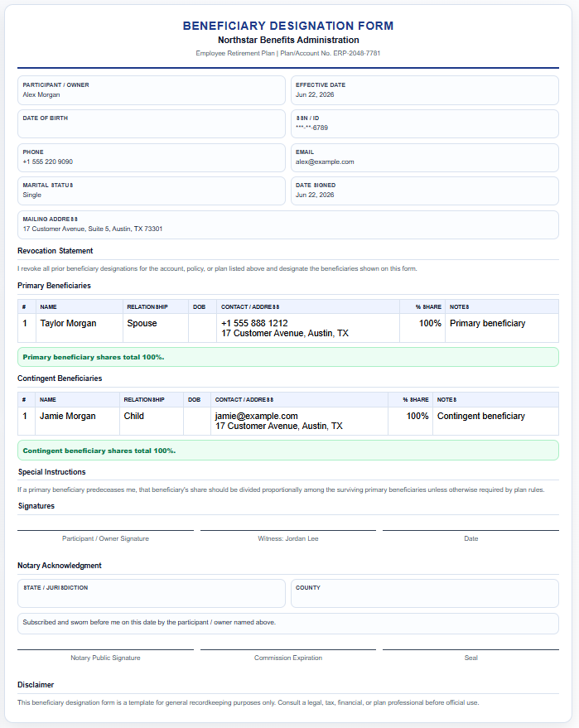Click the instruction starting 'If a primary beneficiary predeceases'
The image size is (579, 728).
pyautogui.click(x=281, y=489)
